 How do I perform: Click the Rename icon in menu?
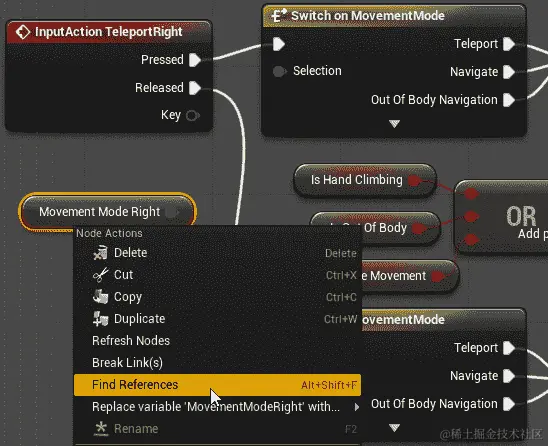point(101,429)
